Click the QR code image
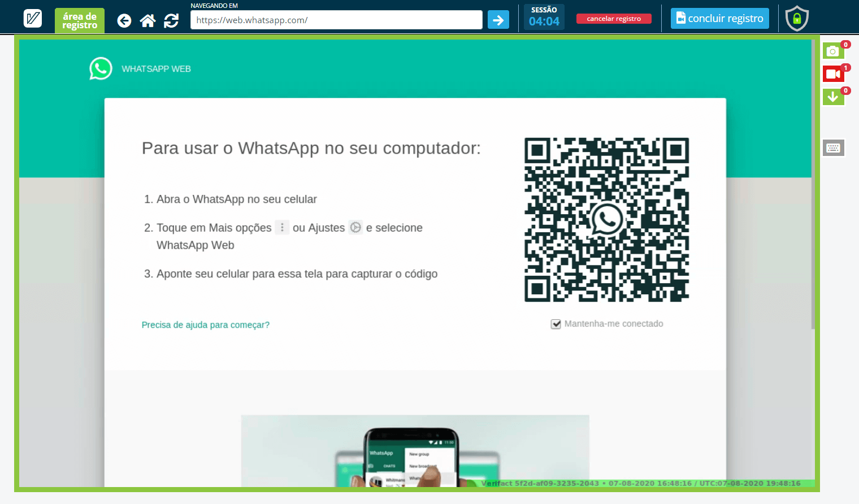 point(606,220)
